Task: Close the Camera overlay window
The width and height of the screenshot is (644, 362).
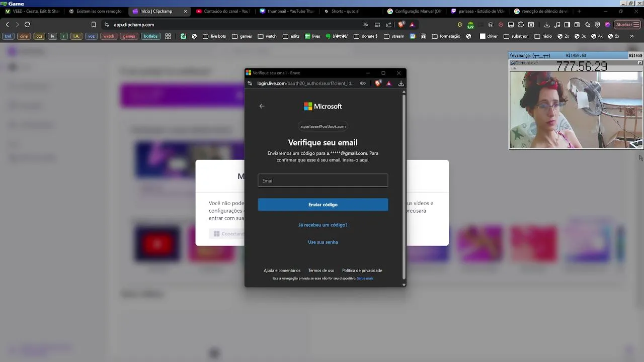Action: [640, 63]
